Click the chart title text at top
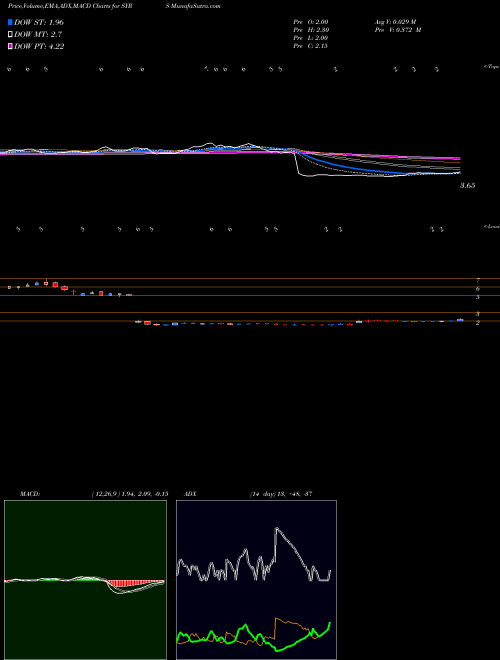 pos(71,6)
